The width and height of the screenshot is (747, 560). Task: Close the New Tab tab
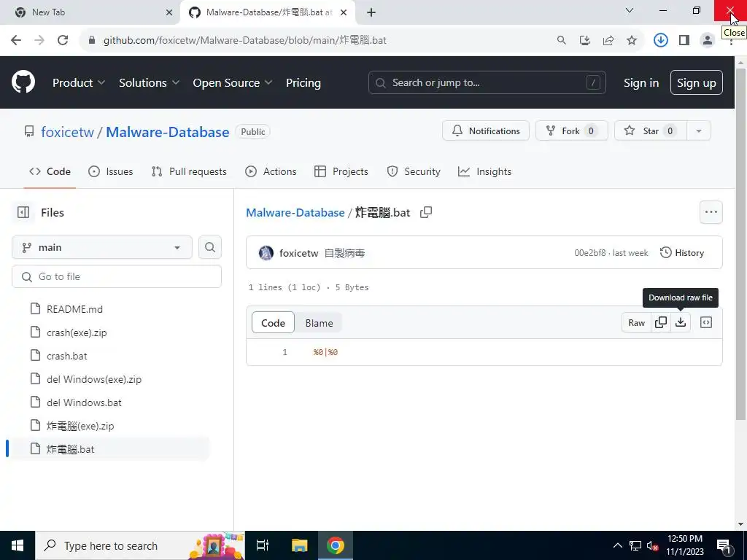[x=169, y=12]
